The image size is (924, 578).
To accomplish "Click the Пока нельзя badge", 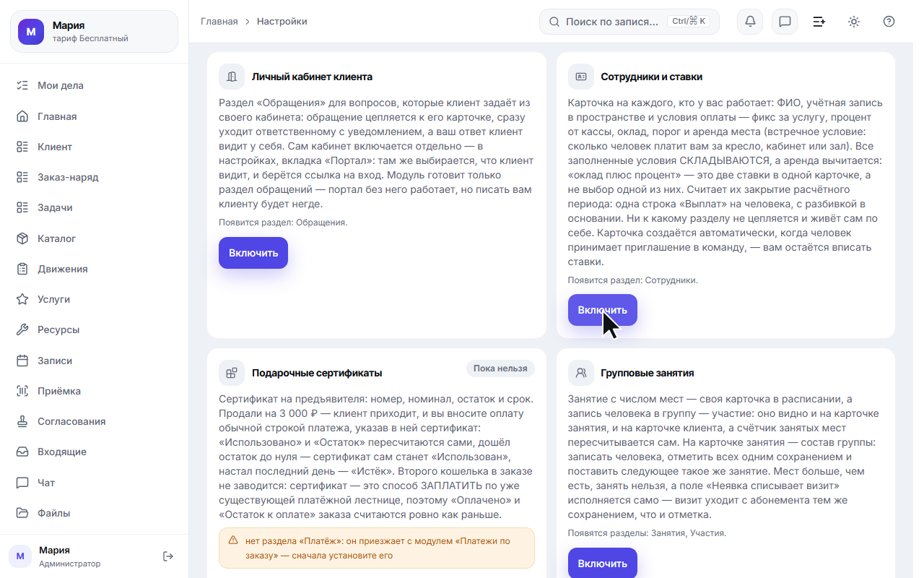I will pyautogui.click(x=500, y=368).
